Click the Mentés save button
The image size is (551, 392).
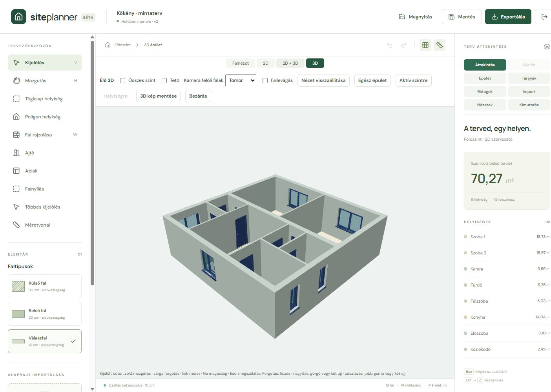tap(462, 16)
